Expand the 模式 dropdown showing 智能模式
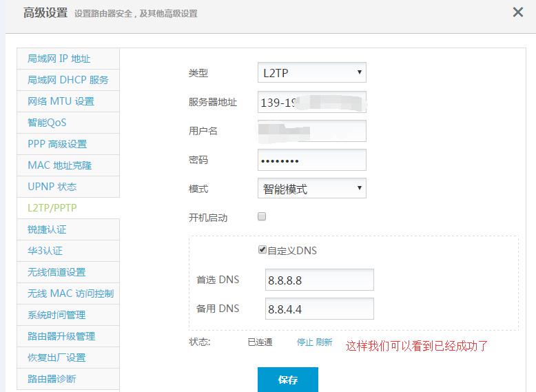The image size is (536, 392). coord(312,188)
